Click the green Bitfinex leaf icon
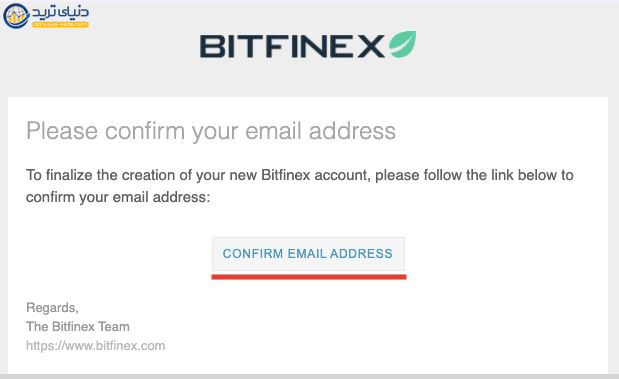Image resolution: width=619 pixels, height=379 pixels. pyautogui.click(x=402, y=44)
